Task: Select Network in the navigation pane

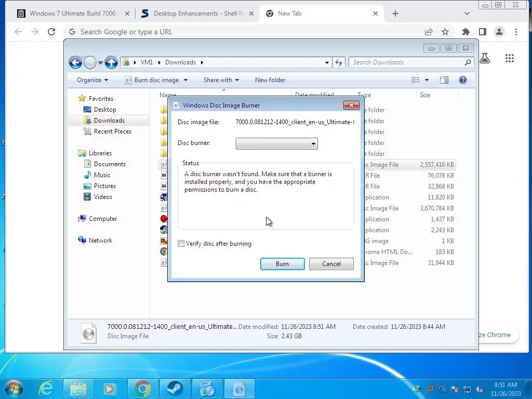Action: (x=100, y=241)
